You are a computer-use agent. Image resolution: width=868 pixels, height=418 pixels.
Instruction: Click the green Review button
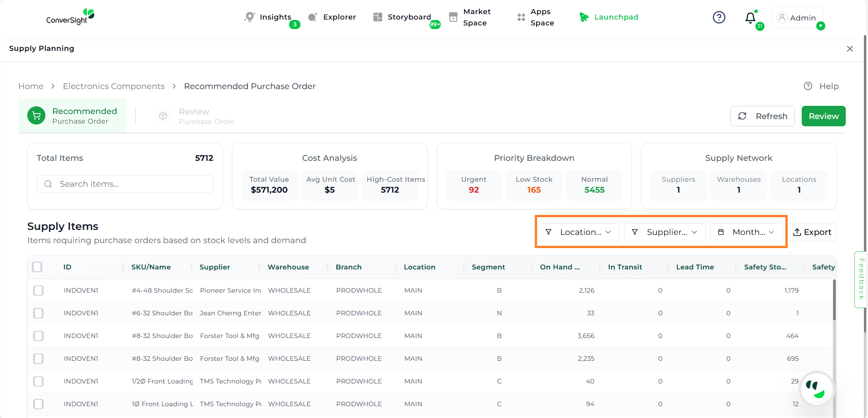[x=823, y=116]
